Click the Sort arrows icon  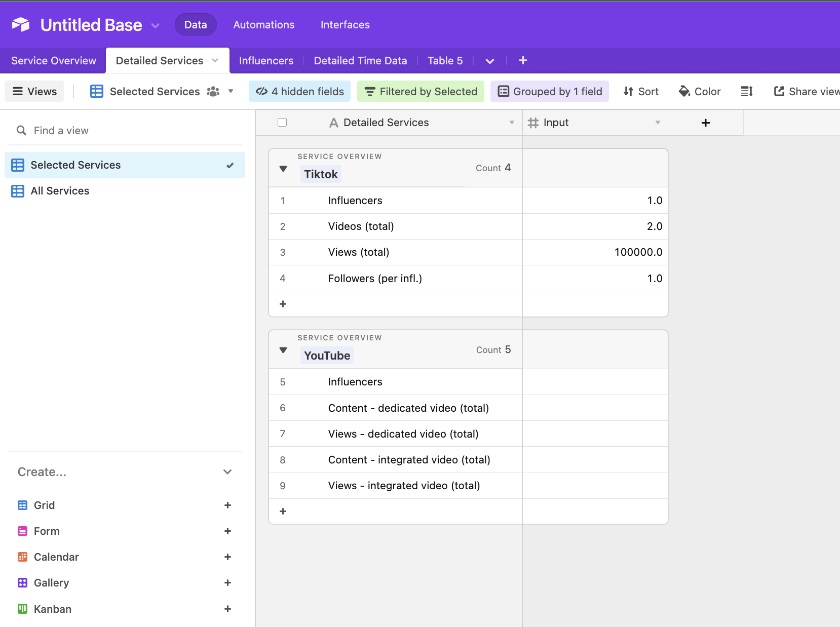coord(628,92)
